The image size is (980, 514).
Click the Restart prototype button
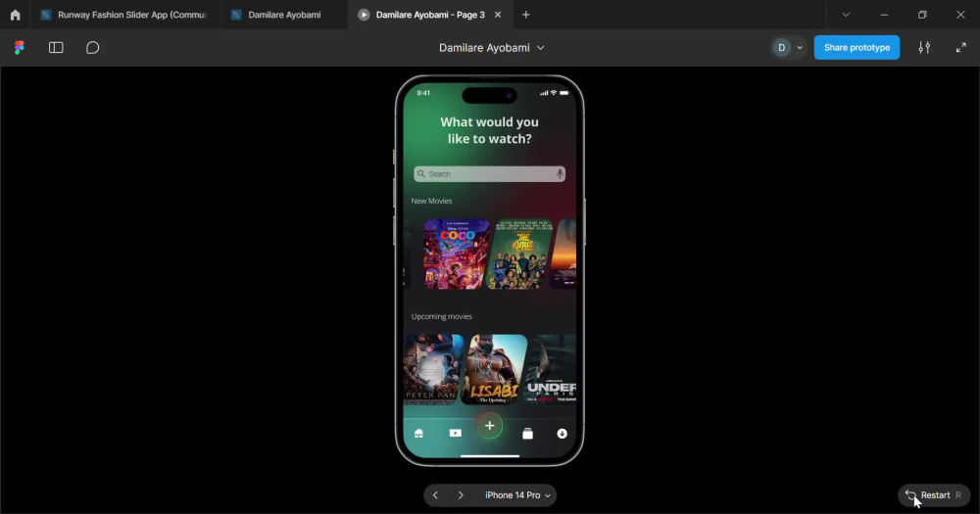point(934,495)
